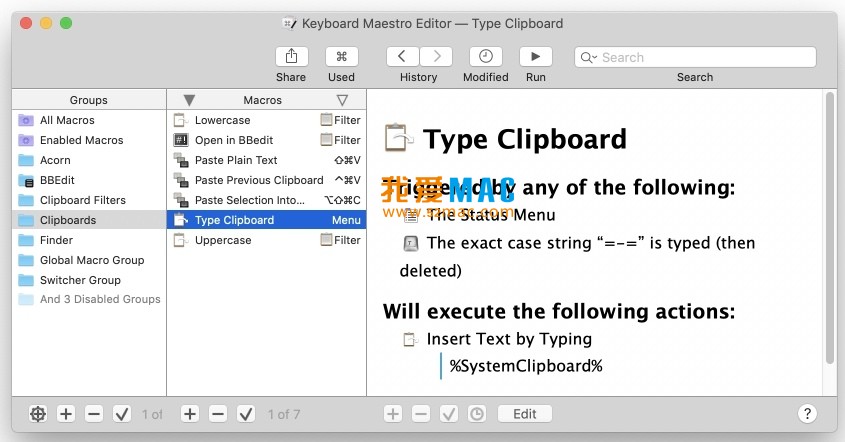
Task: Select the Acorn group
Action: (89, 160)
